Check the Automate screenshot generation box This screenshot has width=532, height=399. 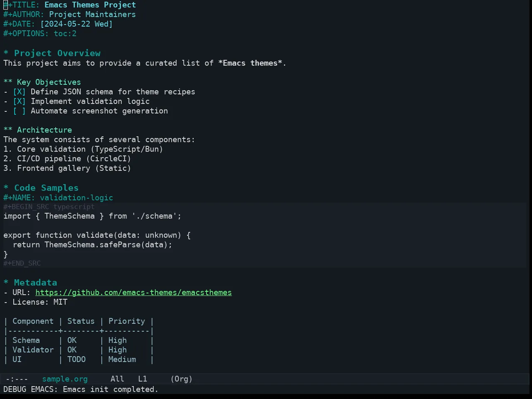tap(19, 111)
